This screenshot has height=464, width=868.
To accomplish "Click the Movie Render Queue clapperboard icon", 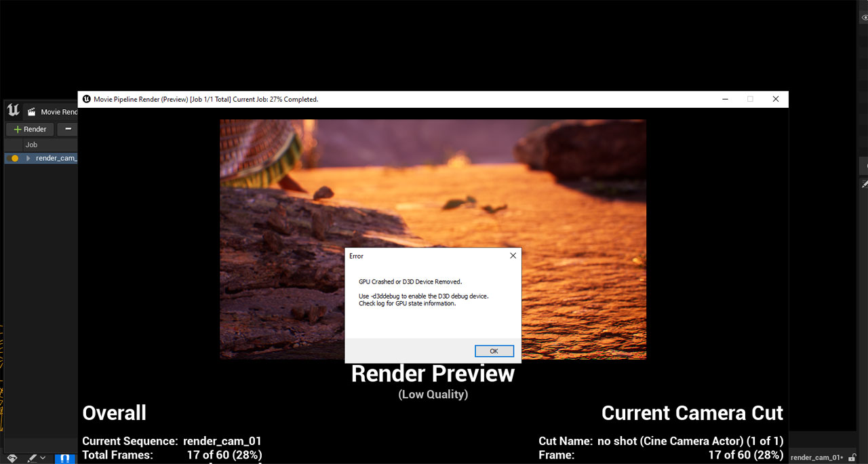I will [x=31, y=111].
